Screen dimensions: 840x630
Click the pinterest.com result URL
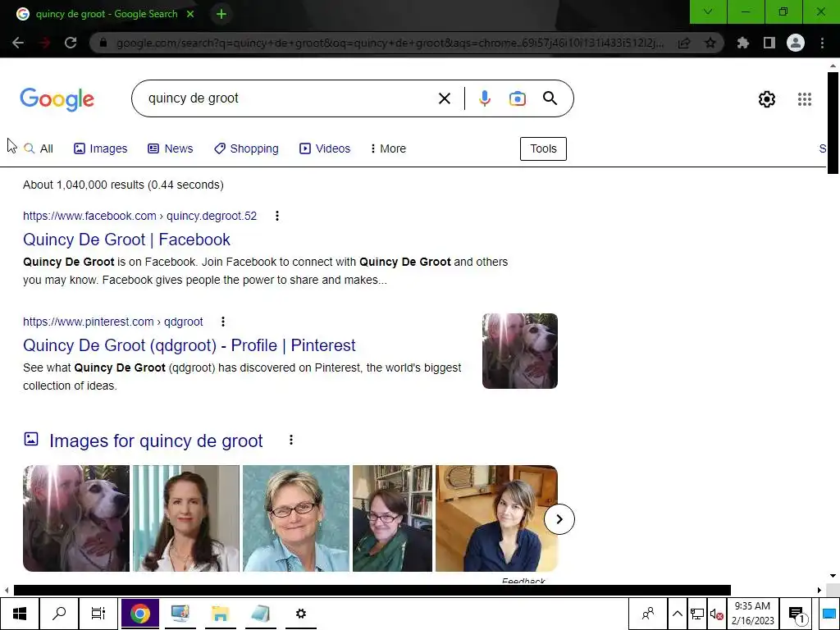(113, 322)
